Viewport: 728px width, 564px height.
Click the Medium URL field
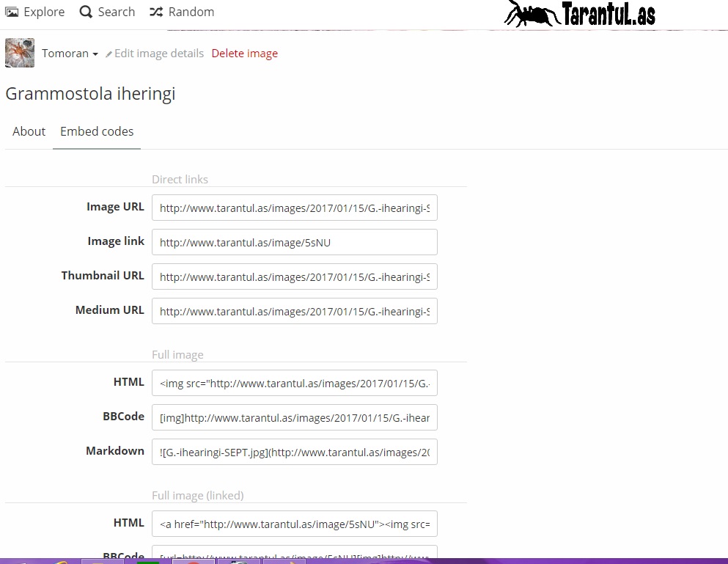click(294, 311)
